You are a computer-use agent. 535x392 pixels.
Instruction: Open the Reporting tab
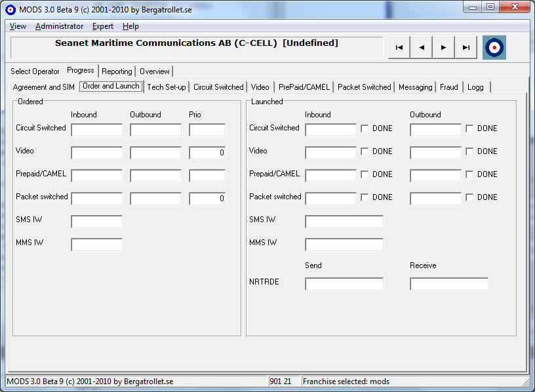coord(117,71)
